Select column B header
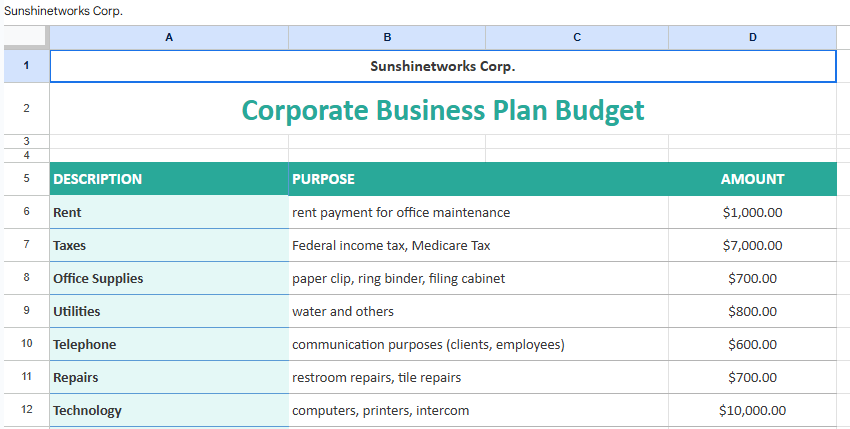 pyautogui.click(x=387, y=37)
